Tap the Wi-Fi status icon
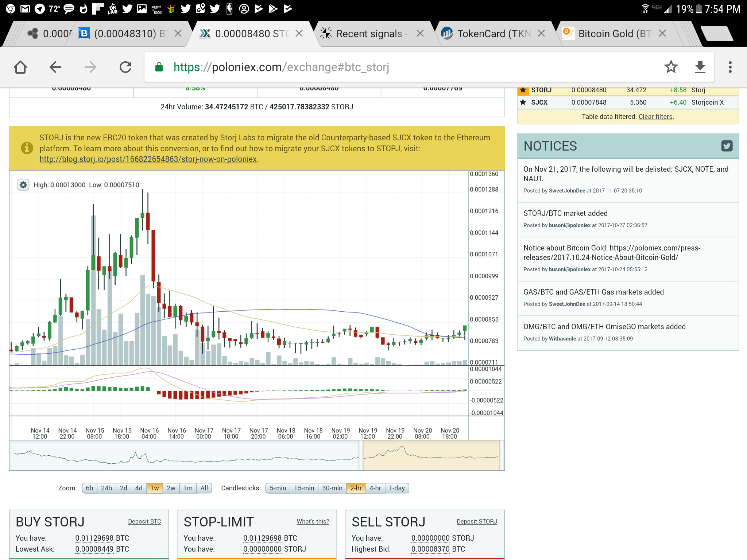 (x=645, y=9)
